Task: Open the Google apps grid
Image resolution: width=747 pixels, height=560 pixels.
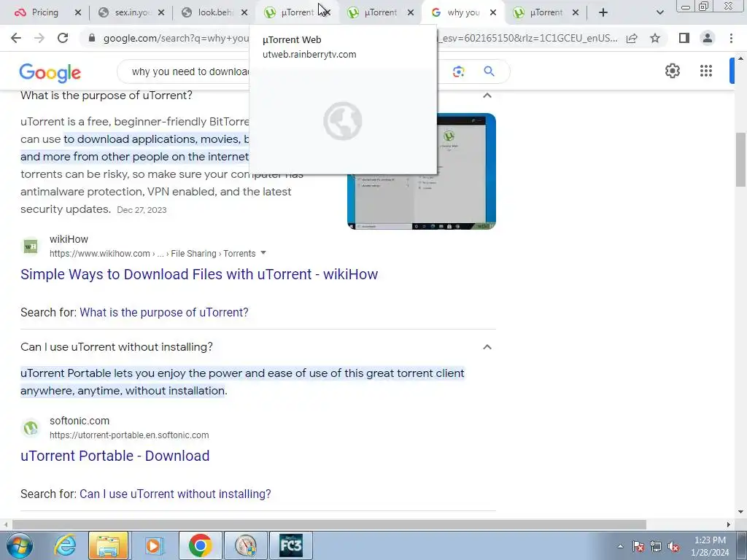Action: pyautogui.click(x=706, y=71)
